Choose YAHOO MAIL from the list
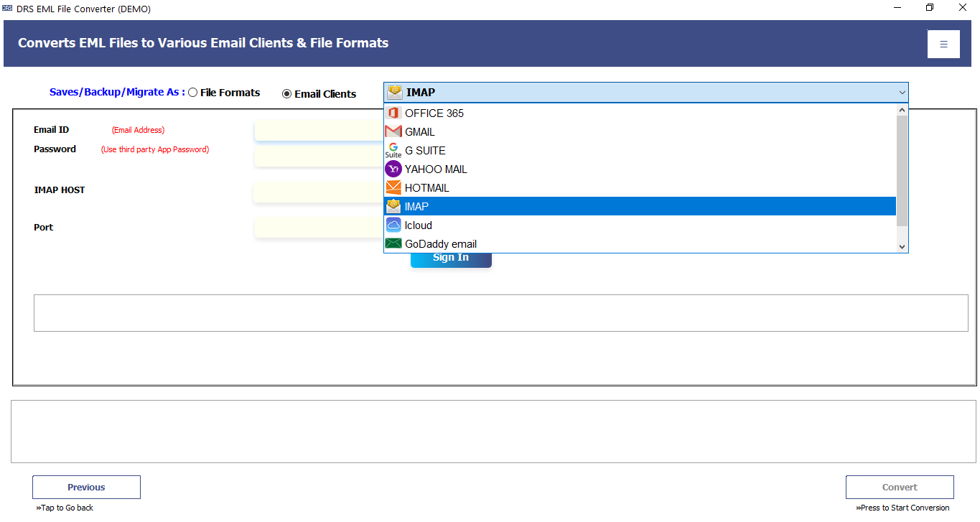 pos(640,169)
